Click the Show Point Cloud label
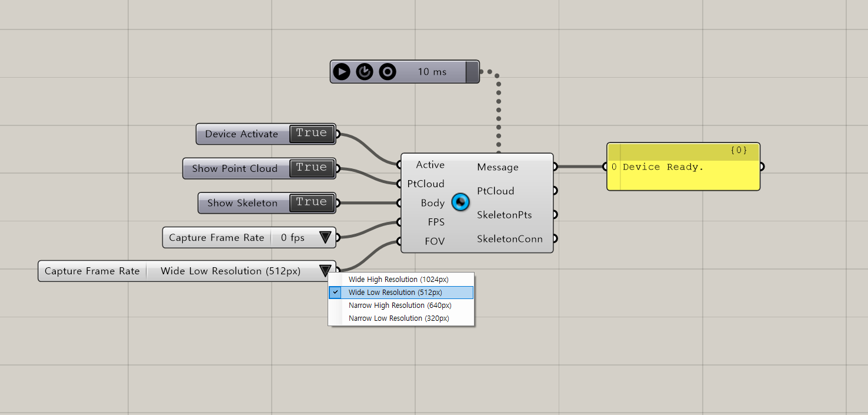868x415 pixels. click(x=235, y=168)
